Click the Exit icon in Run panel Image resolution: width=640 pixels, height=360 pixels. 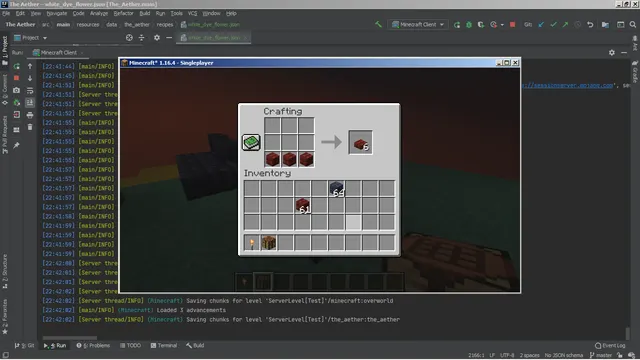pyautogui.click(x=16, y=115)
